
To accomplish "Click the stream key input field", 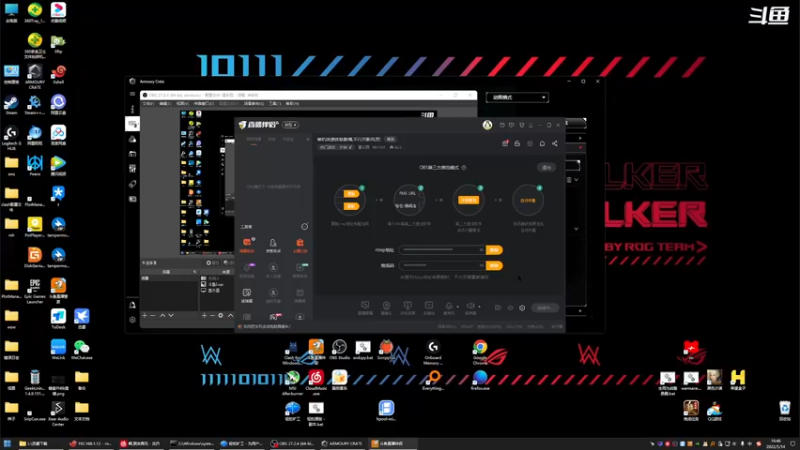I will point(442,266).
